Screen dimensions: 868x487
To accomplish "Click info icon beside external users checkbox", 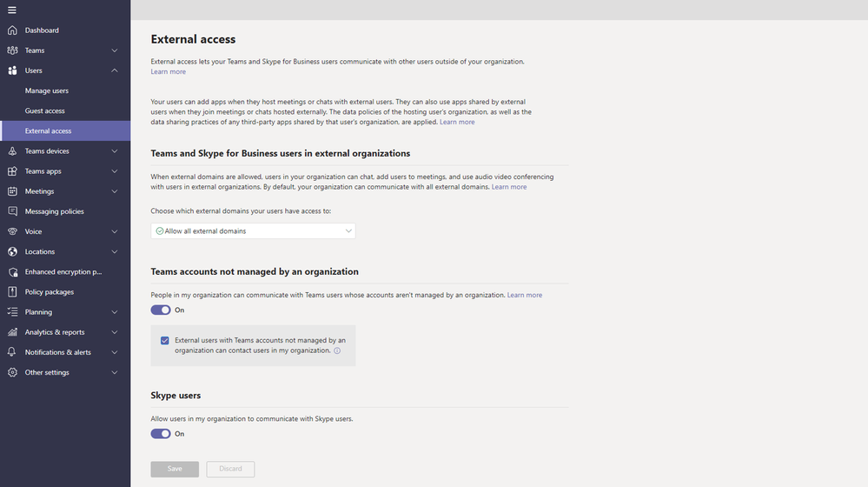I will coord(337,350).
